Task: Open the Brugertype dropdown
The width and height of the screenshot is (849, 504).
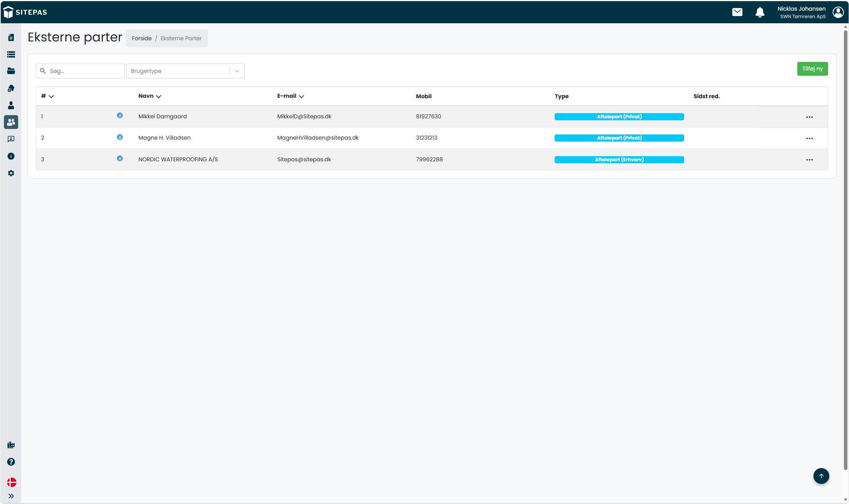Action: (x=185, y=71)
